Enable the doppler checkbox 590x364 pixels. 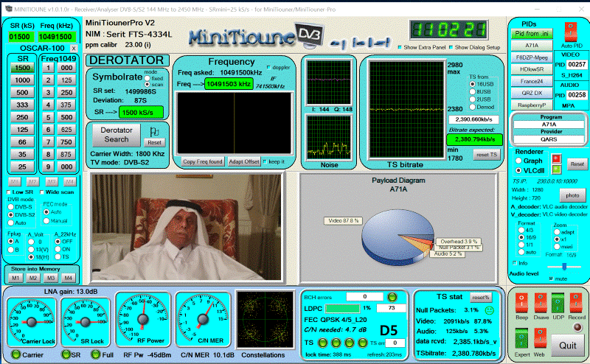click(x=268, y=67)
